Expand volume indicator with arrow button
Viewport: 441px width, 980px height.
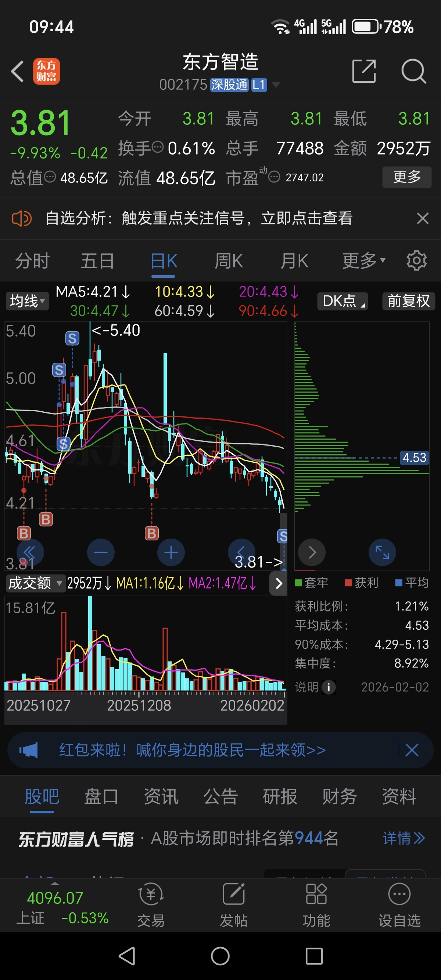[x=279, y=583]
